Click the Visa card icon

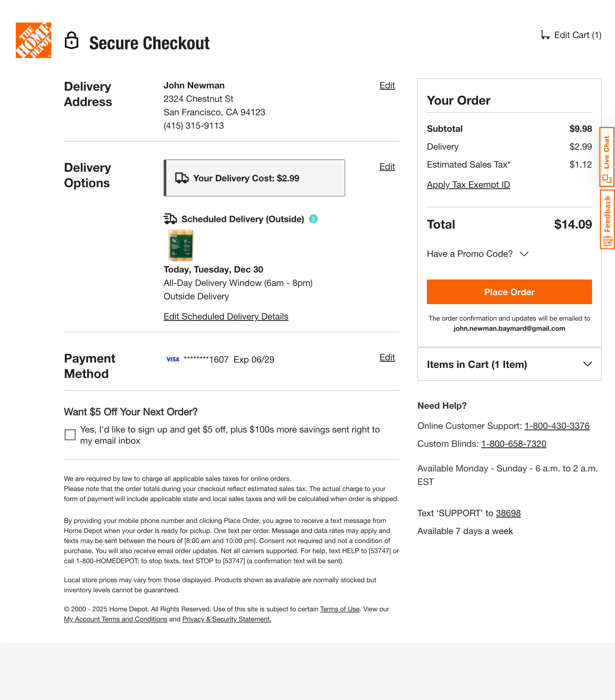click(172, 359)
